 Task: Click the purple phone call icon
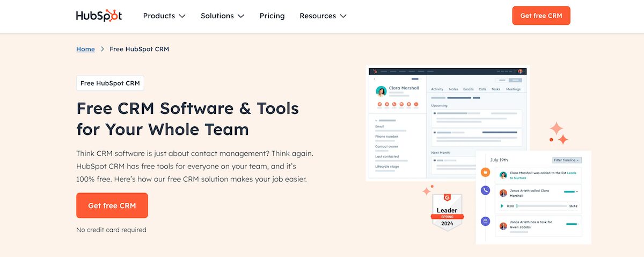(x=485, y=190)
